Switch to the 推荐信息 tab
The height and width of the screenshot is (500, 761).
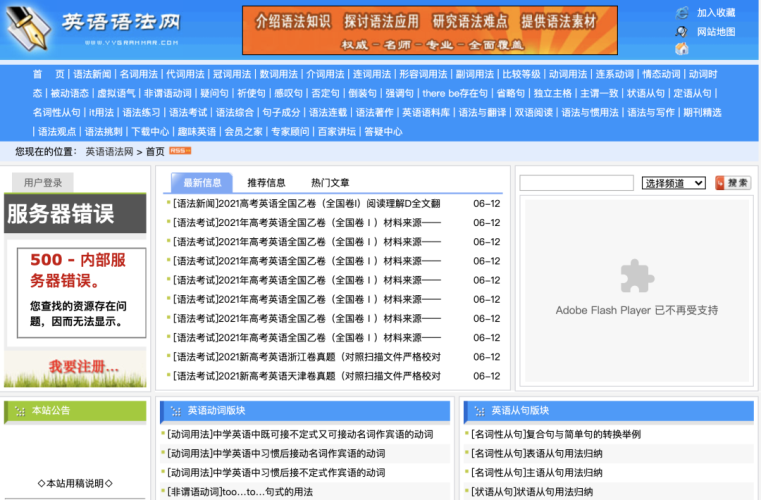tap(266, 183)
